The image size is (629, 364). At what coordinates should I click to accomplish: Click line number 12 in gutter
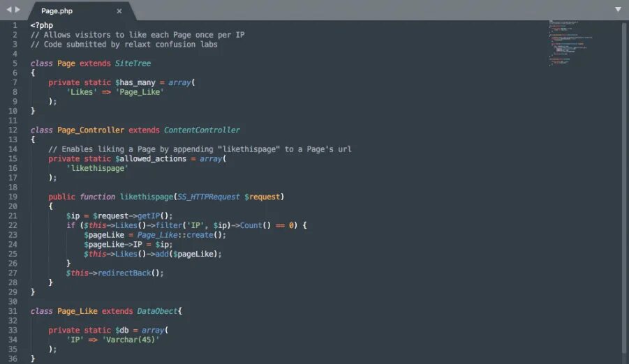point(13,130)
